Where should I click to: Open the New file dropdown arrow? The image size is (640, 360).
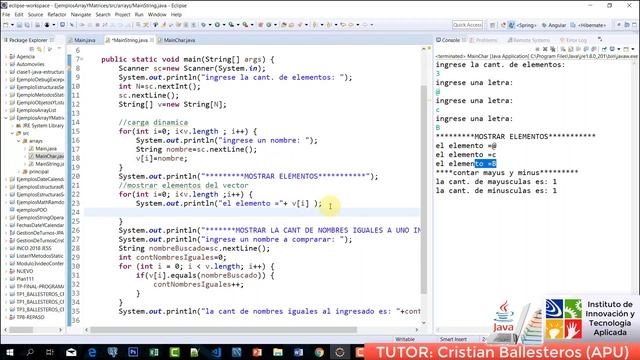click(x=12, y=25)
